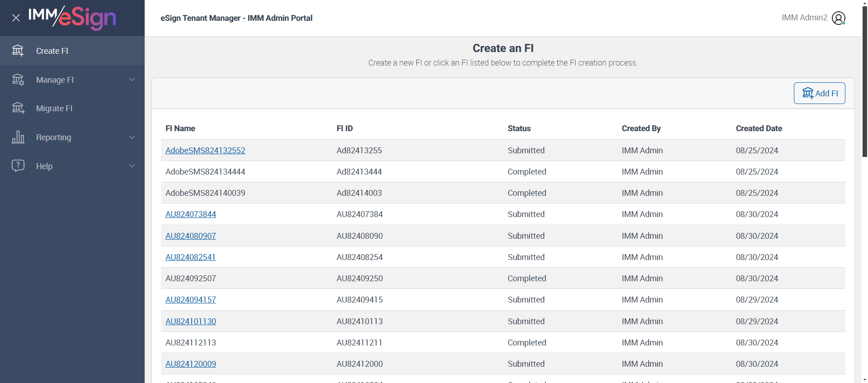Screen dimensions: 868x383
Task: Click the Manage FI gear-bank icon
Action: click(x=18, y=80)
